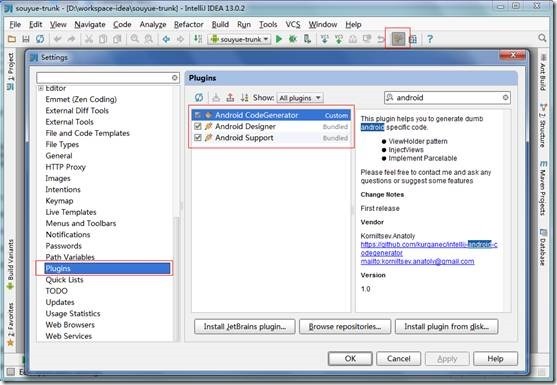This screenshot has width=557, height=385.
Task: Click the Cancel button
Action: 399,358
